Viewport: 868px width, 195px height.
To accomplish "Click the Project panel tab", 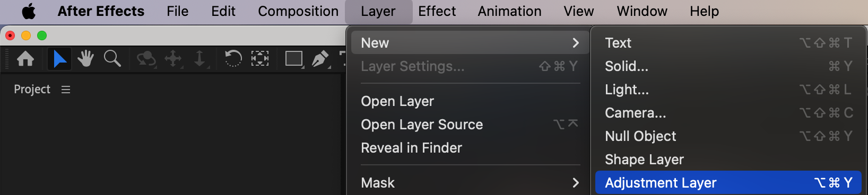I will 32,90.
